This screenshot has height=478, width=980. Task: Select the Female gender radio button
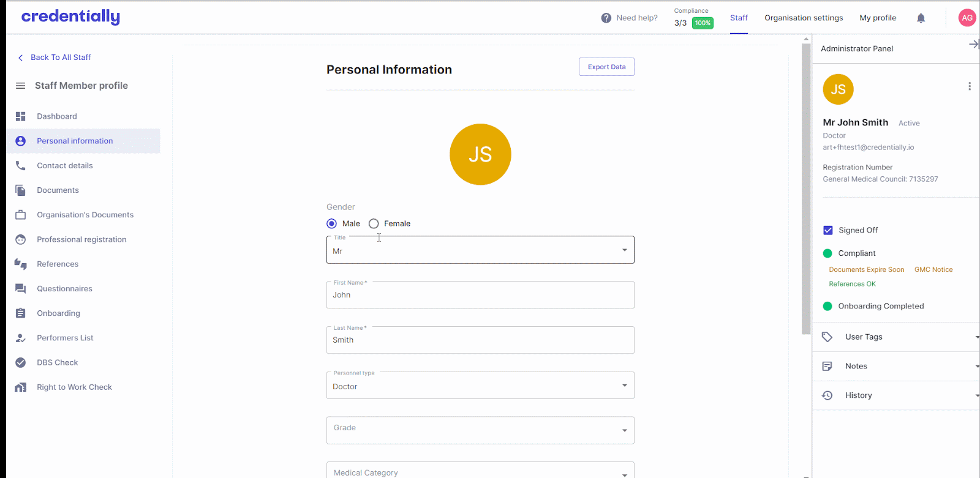click(x=374, y=224)
